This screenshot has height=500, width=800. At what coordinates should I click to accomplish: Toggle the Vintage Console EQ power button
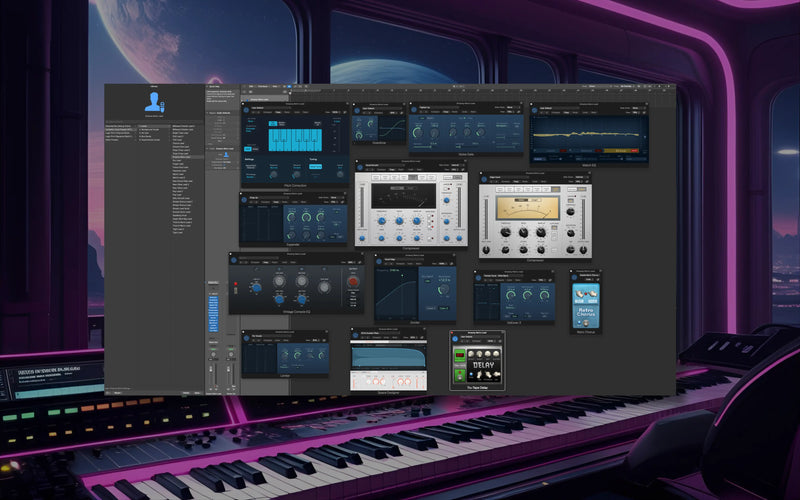click(x=234, y=259)
